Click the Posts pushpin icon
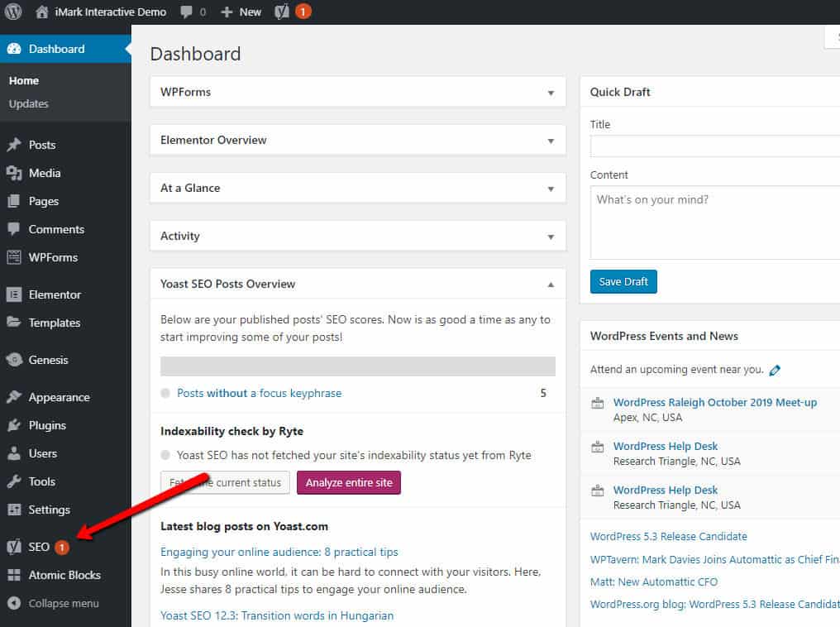 tap(14, 145)
